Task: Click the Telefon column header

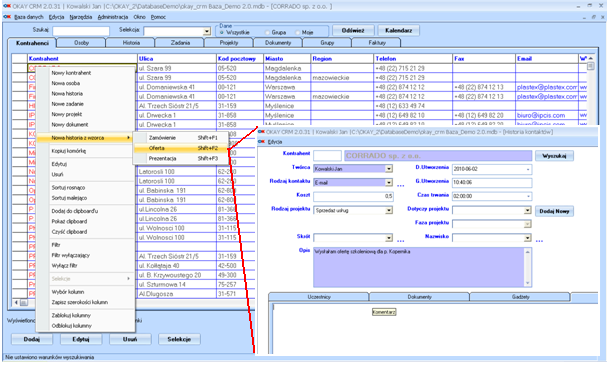Action: [x=413, y=59]
